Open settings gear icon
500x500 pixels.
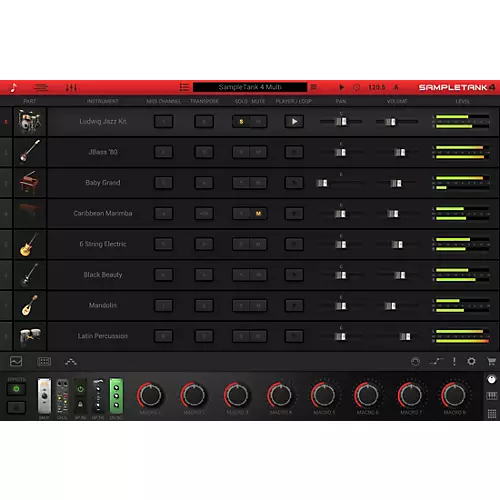click(x=471, y=361)
